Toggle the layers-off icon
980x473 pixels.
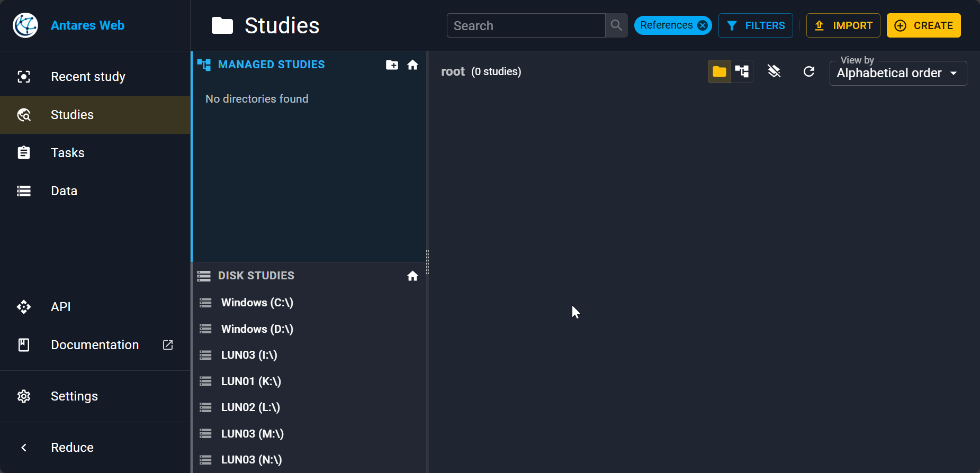774,71
